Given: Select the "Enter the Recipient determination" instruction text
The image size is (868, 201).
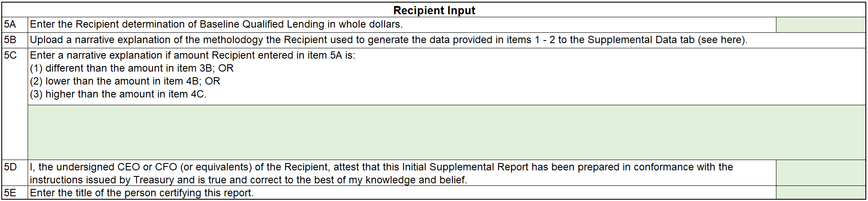Looking at the screenshot, I should [x=216, y=25].
